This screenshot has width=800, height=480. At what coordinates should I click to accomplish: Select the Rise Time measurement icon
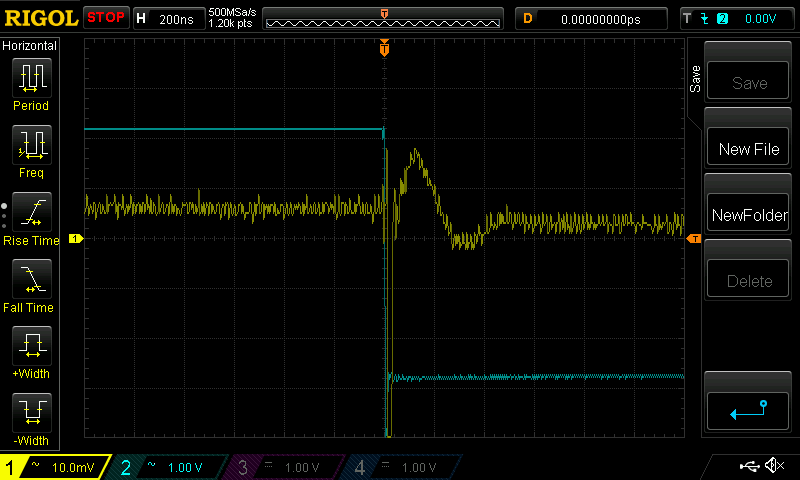[32, 212]
